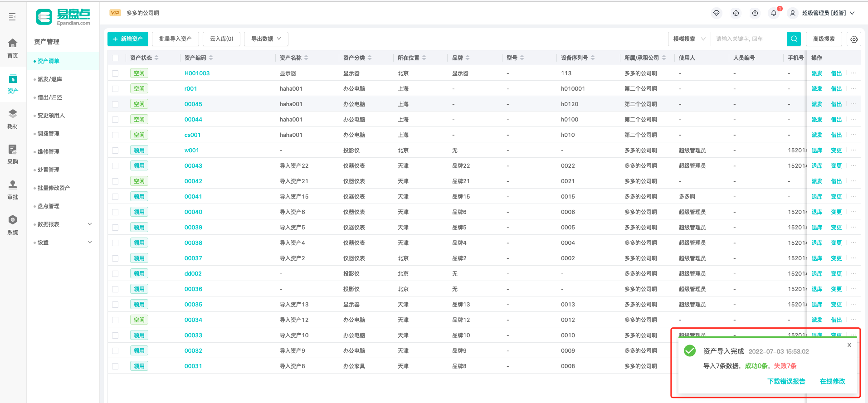The height and width of the screenshot is (403, 868).
Task: Open the 模糊搜索 search type dropdown
Action: coord(689,39)
